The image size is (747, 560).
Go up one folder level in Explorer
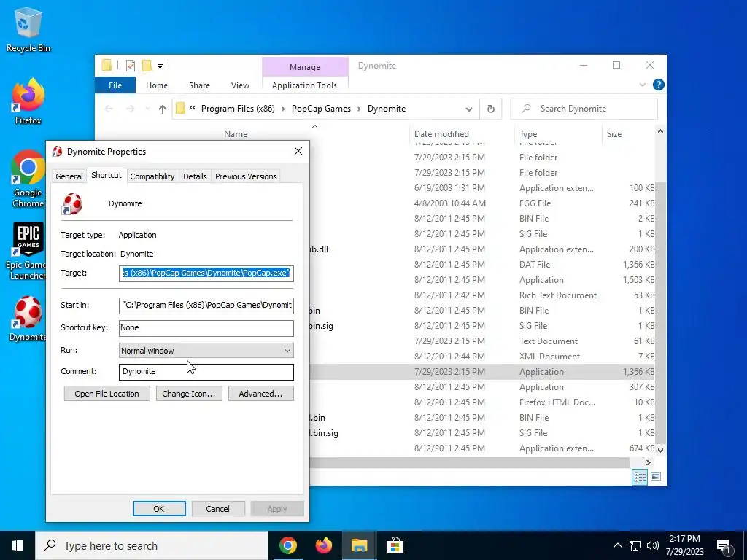[x=163, y=109]
